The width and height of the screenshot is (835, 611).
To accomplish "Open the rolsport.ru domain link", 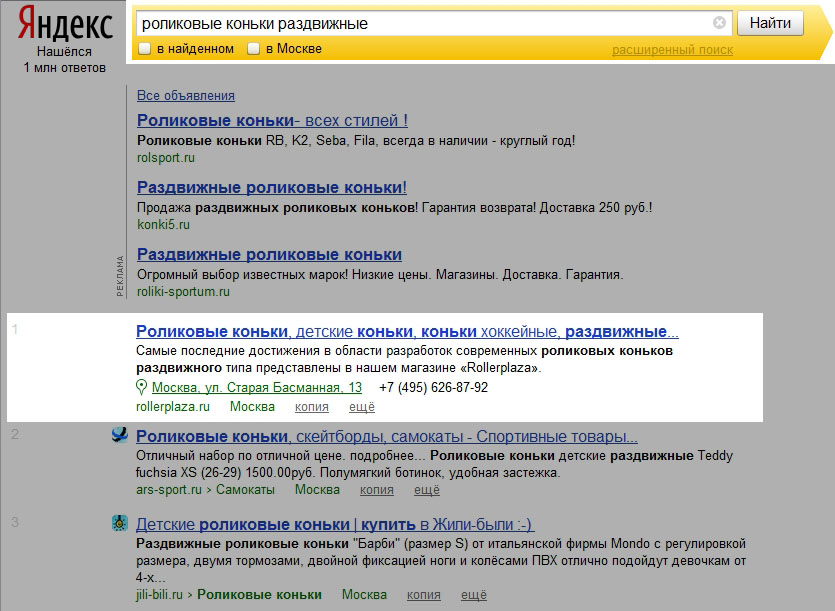I will tap(166, 158).
